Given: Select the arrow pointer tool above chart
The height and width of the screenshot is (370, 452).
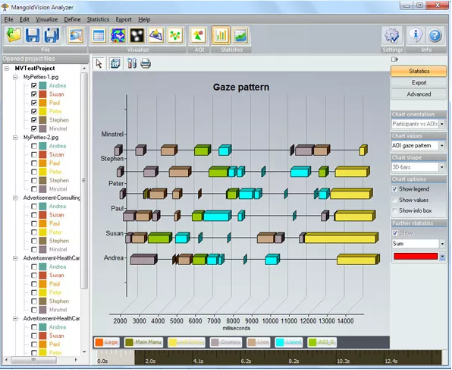Looking at the screenshot, I should pos(99,63).
